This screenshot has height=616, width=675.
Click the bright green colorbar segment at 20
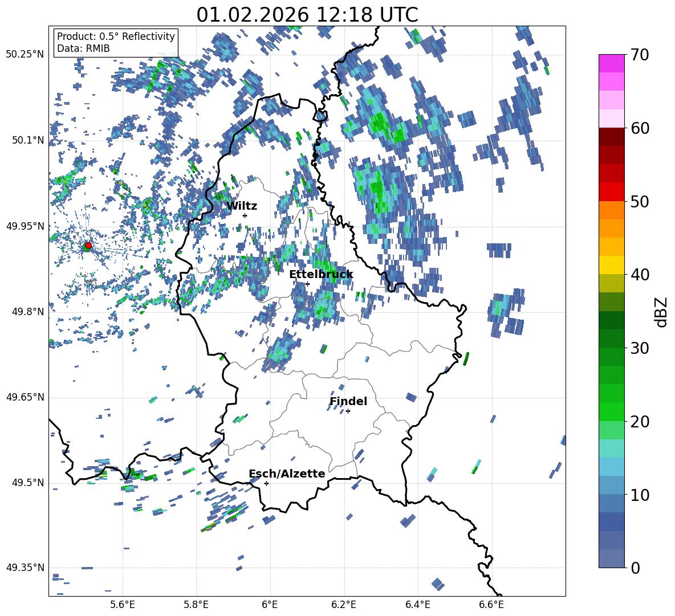coord(611,411)
